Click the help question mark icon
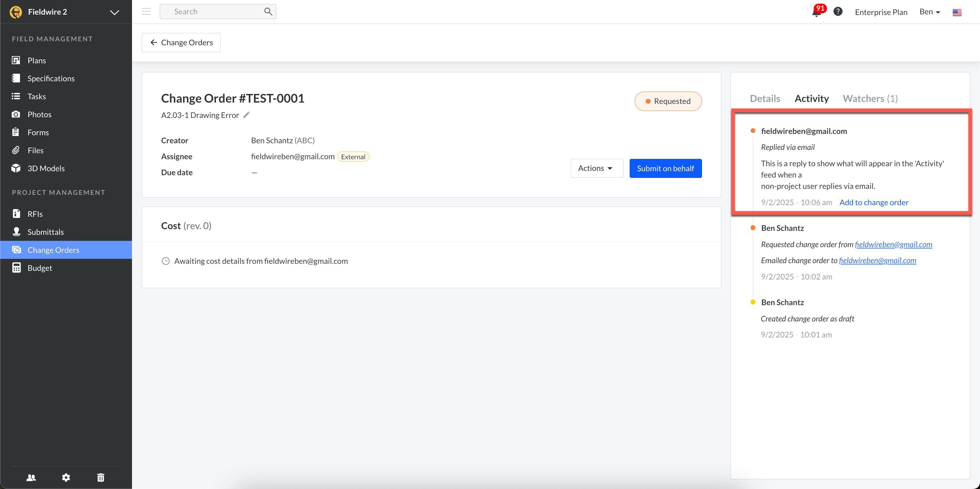Image resolution: width=980 pixels, height=489 pixels. [838, 11]
